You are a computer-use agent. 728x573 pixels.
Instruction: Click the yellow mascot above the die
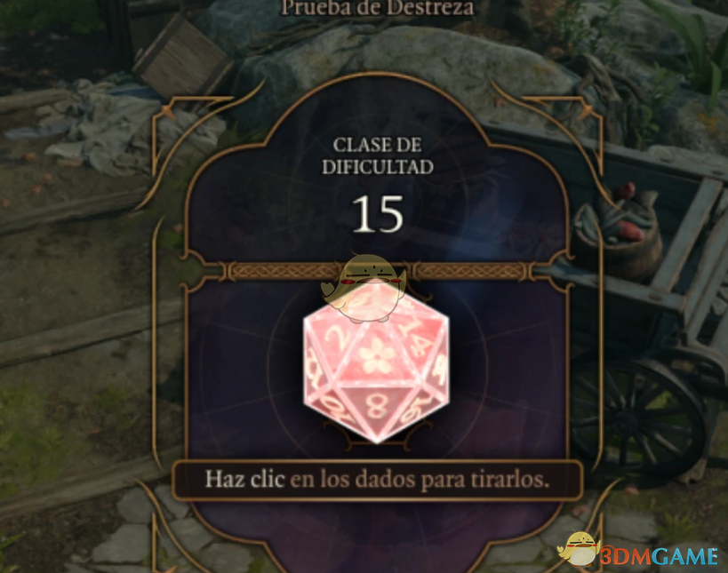coord(364,289)
